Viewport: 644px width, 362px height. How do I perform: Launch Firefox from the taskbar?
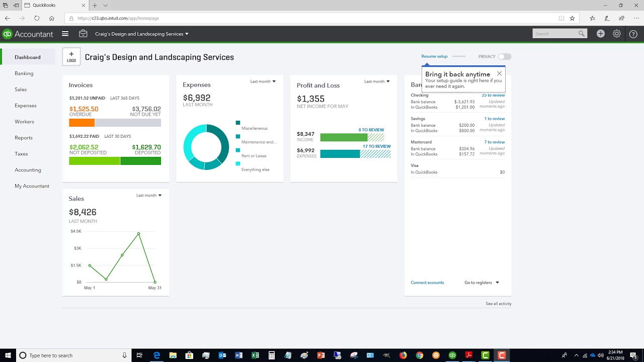pos(403,355)
